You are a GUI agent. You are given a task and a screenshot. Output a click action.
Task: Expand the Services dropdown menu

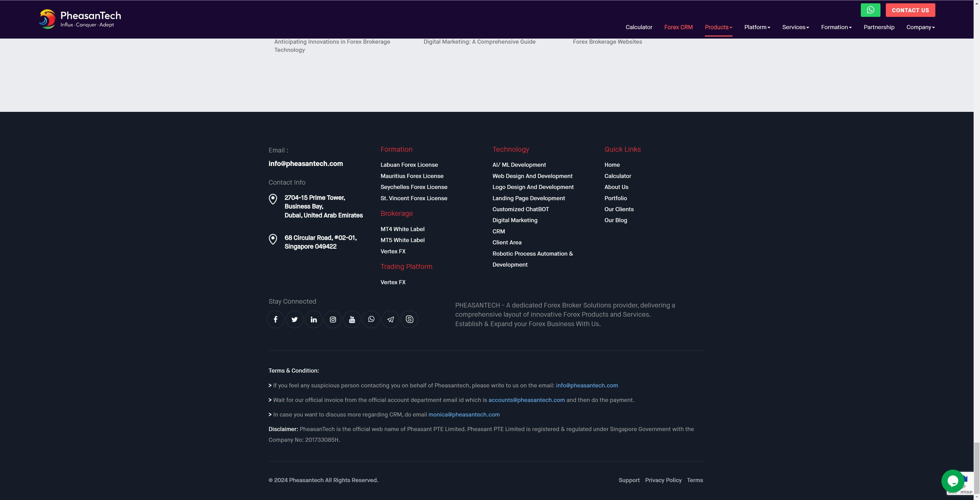tap(795, 27)
